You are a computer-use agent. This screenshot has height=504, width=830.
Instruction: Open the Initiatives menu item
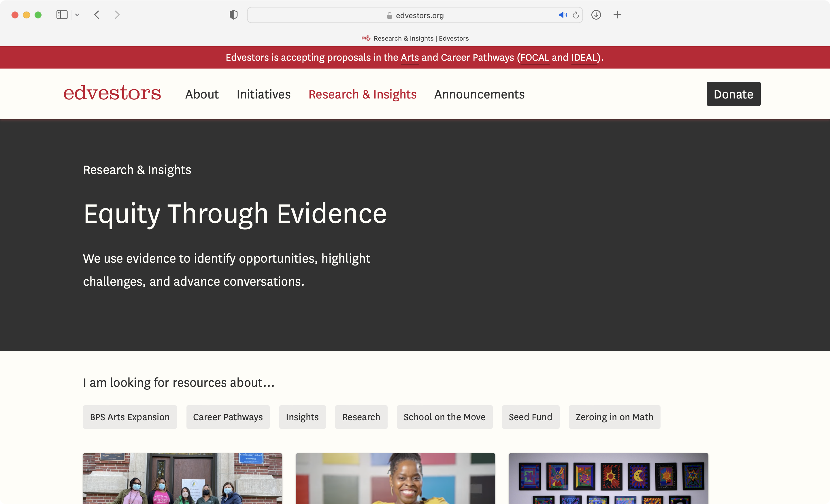pyautogui.click(x=263, y=94)
